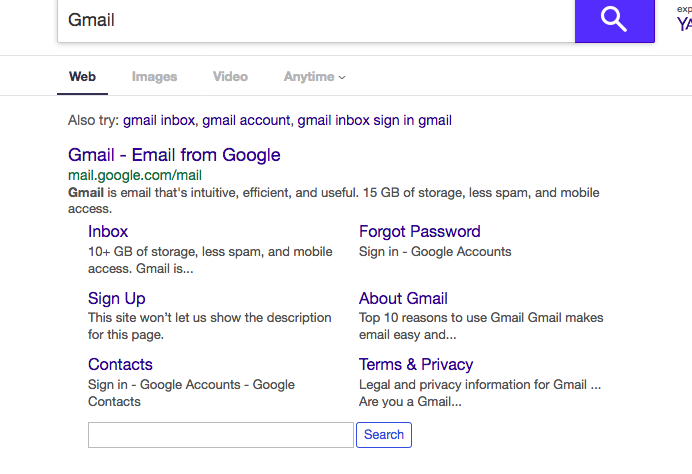This screenshot has height=474, width=692.
Task: Select the Web tab
Action: (83, 77)
